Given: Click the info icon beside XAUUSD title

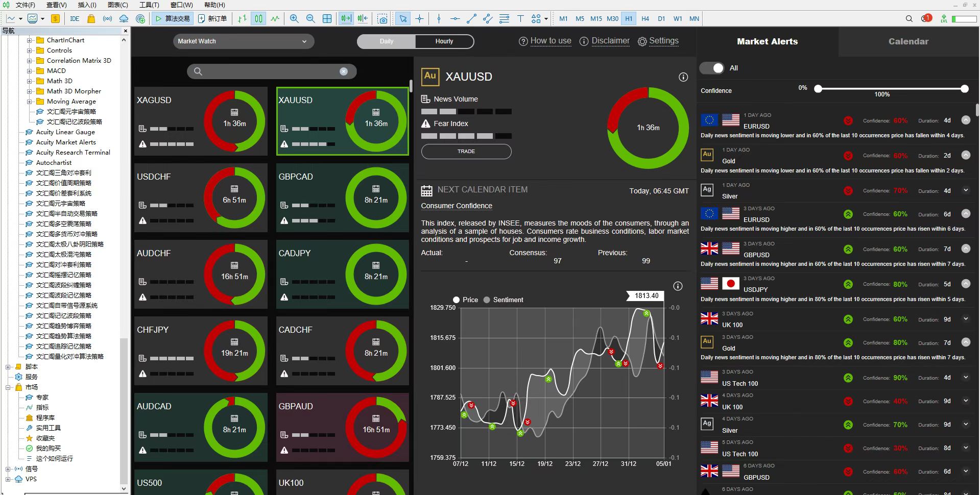Looking at the screenshot, I should pyautogui.click(x=683, y=77).
